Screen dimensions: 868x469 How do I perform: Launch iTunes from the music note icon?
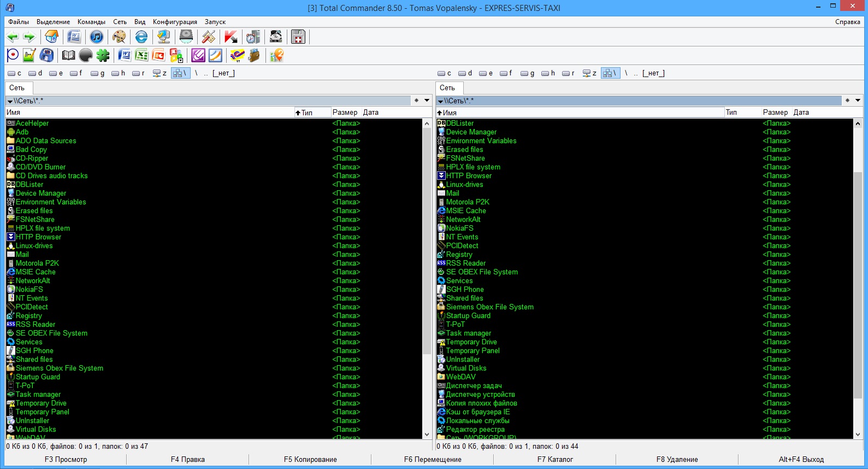click(97, 37)
